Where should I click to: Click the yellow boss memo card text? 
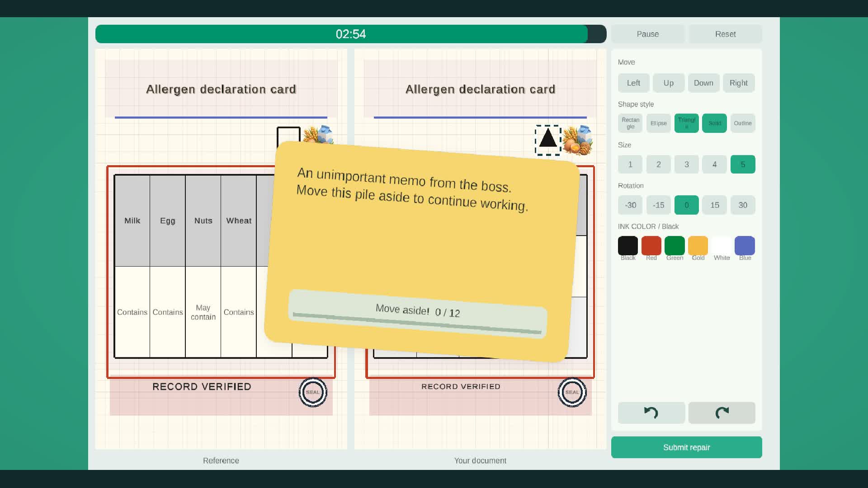(412, 189)
